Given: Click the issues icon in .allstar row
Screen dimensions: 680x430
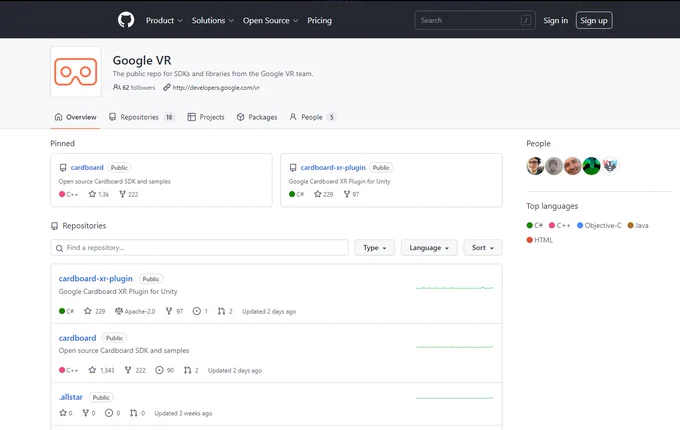Looking at the screenshot, I should (x=109, y=413).
